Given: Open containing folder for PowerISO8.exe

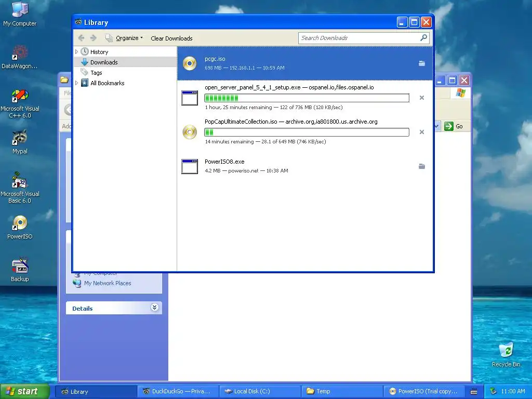Looking at the screenshot, I should pyautogui.click(x=422, y=166).
